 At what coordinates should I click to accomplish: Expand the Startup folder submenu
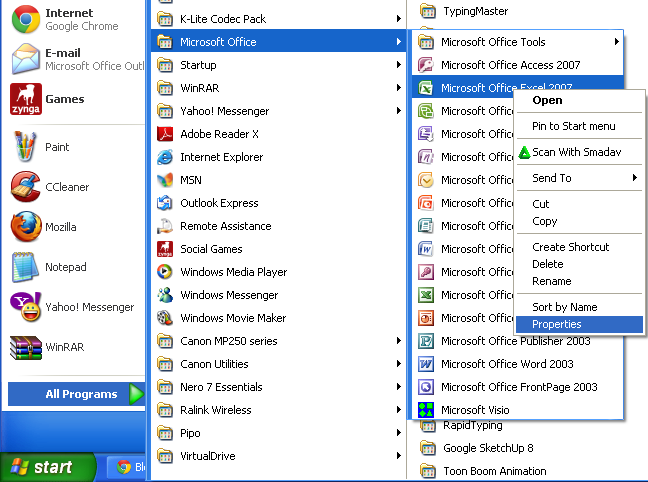[278, 65]
